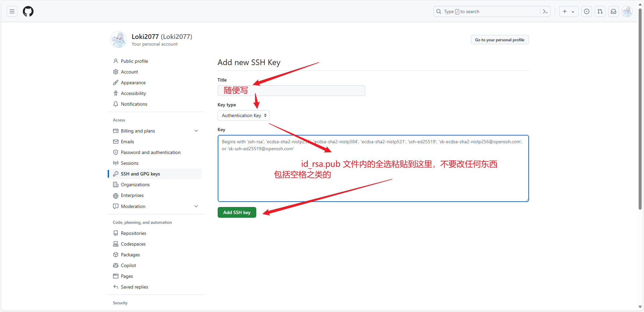Open Enterprises settings

[132, 195]
